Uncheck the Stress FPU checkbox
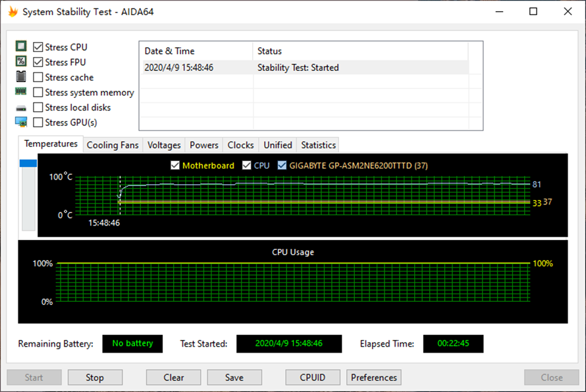Viewport: 586px width, 392px height. point(38,62)
